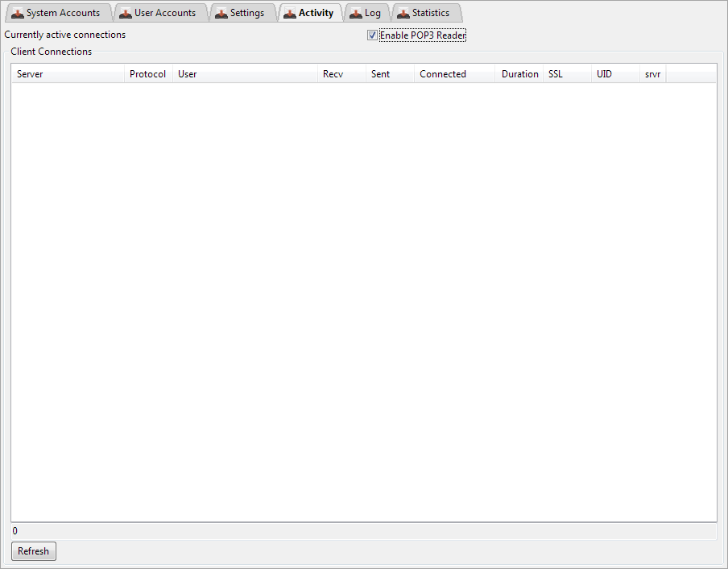Click the User column header
The width and height of the screenshot is (728, 569).
point(245,74)
